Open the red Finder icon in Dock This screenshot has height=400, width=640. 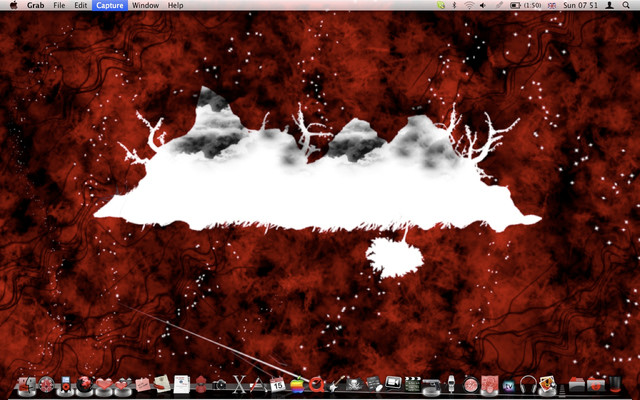[27, 384]
